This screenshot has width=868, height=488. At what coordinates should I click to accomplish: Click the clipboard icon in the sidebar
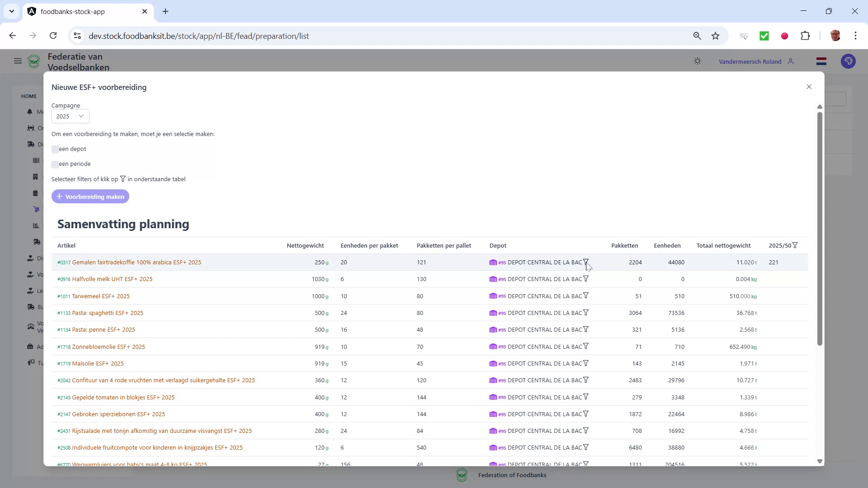pyautogui.click(x=36, y=193)
